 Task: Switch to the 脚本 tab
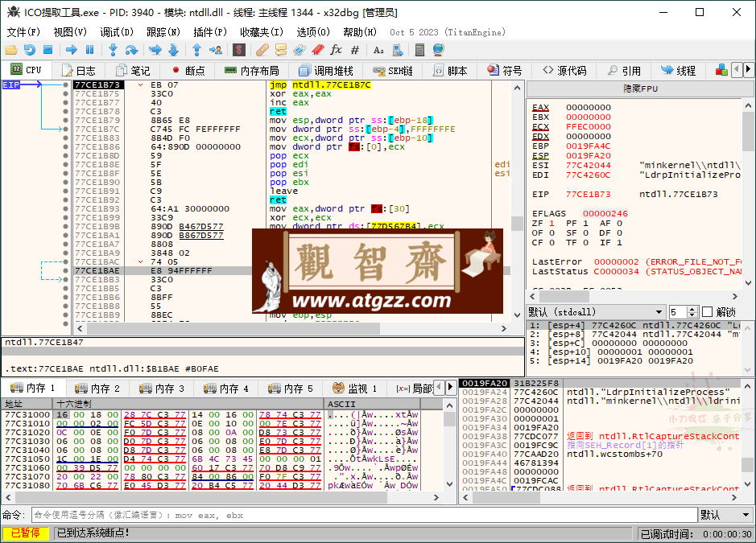[450, 71]
